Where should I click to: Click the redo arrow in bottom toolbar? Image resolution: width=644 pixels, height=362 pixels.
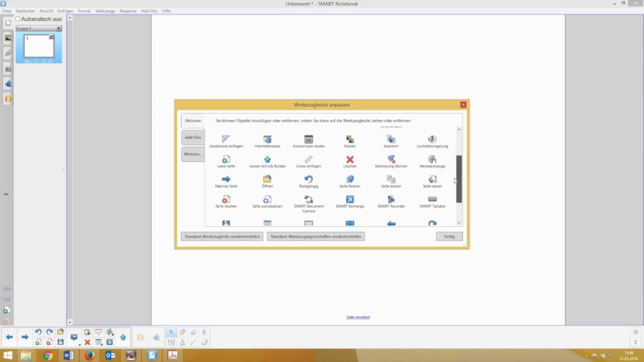pos(49,332)
